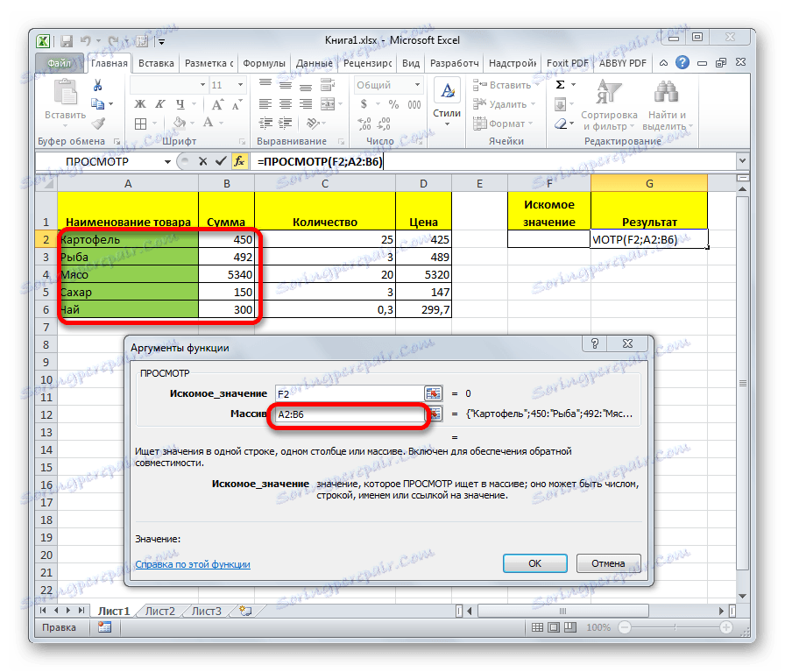The image size is (785, 672).
Task: Click the wrap text icon
Action: (x=328, y=85)
